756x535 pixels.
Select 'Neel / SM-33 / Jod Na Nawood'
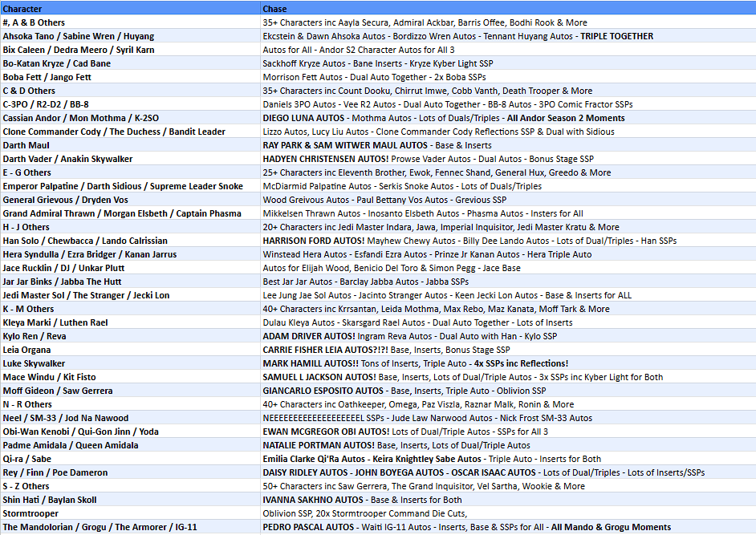pyautogui.click(x=130, y=419)
